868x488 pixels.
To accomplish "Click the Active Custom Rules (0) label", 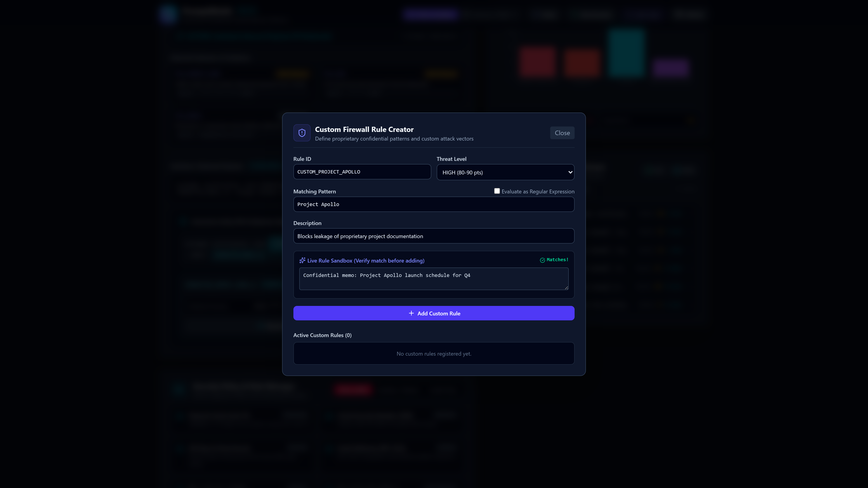I will pos(322,335).
